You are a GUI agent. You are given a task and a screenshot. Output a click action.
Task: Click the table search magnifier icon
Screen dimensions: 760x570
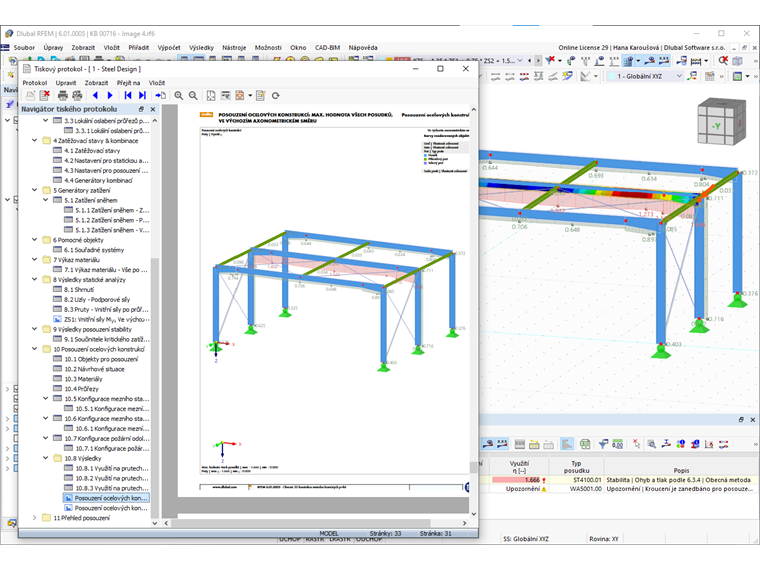coord(652,444)
